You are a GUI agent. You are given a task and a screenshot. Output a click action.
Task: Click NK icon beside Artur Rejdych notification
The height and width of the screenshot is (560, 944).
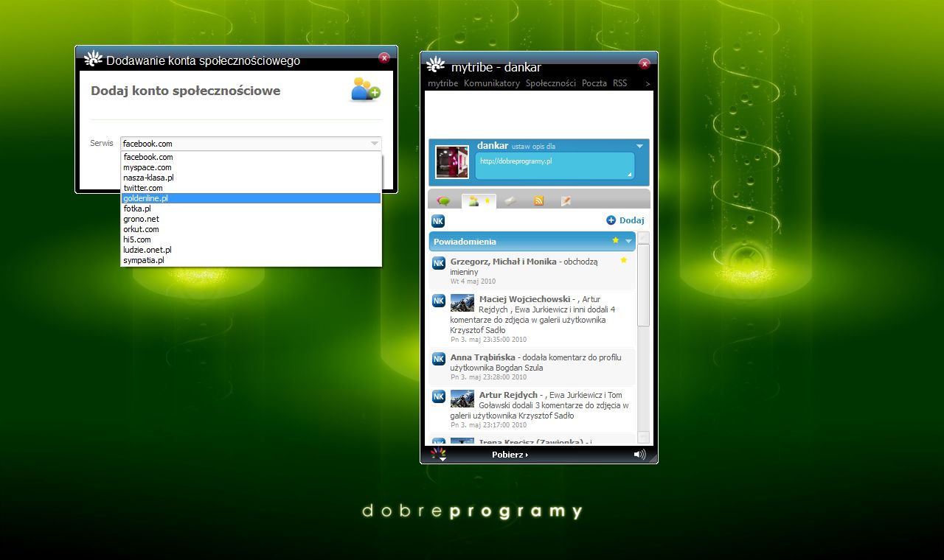coord(439,396)
